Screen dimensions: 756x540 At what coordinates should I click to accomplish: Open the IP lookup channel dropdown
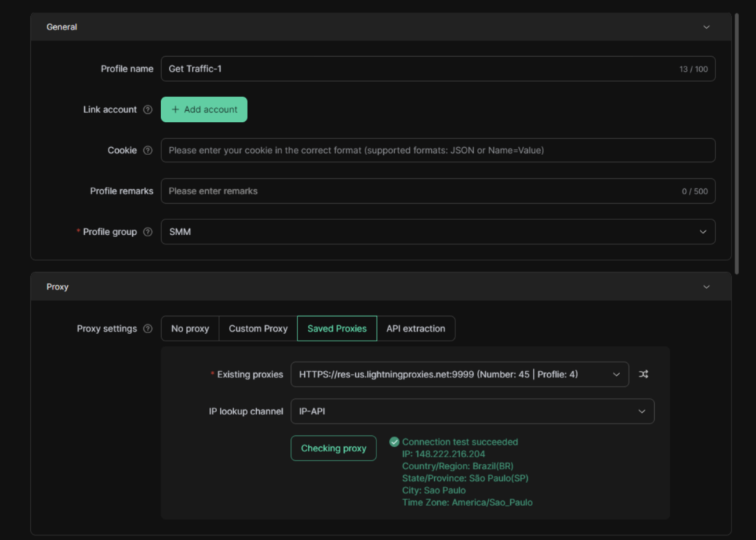pos(472,411)
